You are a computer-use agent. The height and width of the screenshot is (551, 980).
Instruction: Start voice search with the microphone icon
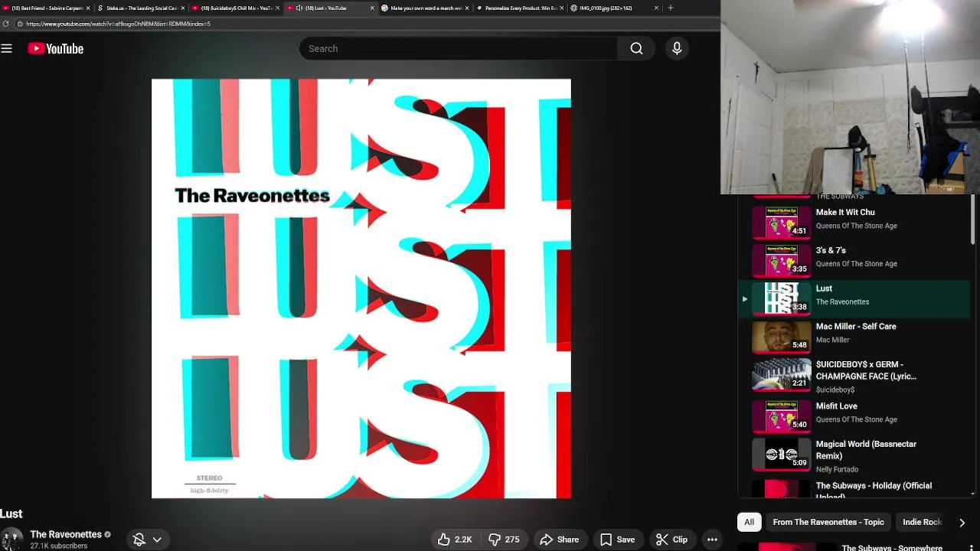point(677,48)
